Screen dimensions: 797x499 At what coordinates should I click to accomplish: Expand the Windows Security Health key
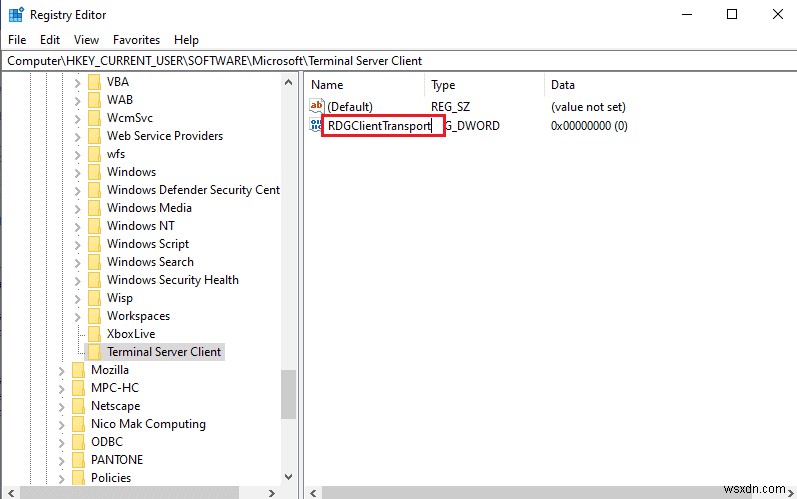[x=77, y=280]
